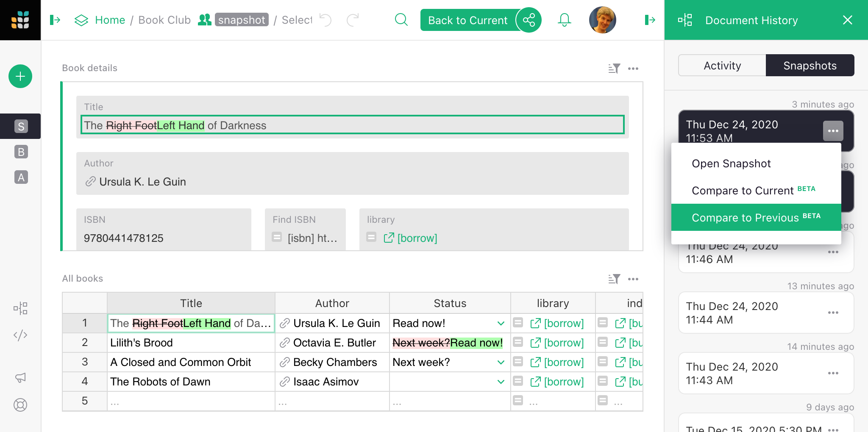Screen dimensions: 868x432
Task: Click the green Add New plus button
Action: click(x=20, y=76)
